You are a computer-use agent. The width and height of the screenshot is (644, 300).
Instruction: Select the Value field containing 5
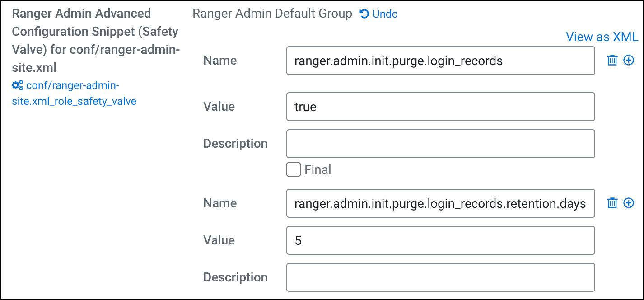[440, 240]
